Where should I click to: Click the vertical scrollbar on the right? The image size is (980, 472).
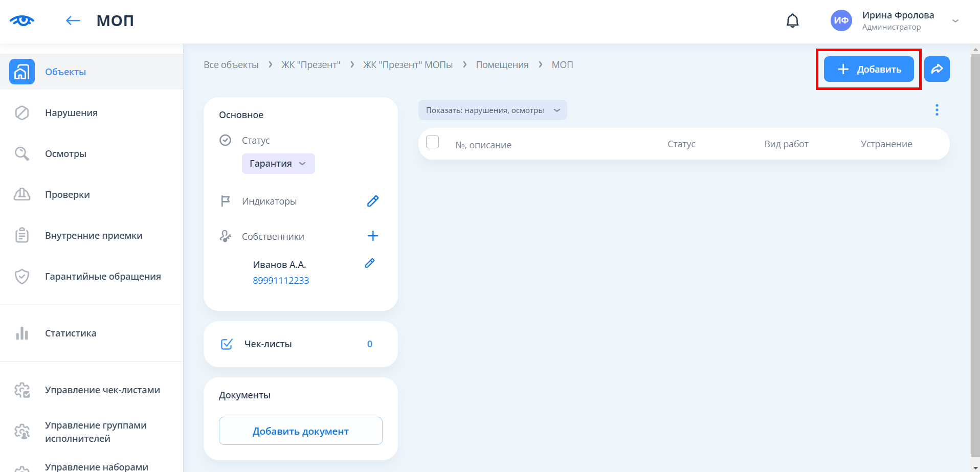pyautogui.click(x=975, y=256)
